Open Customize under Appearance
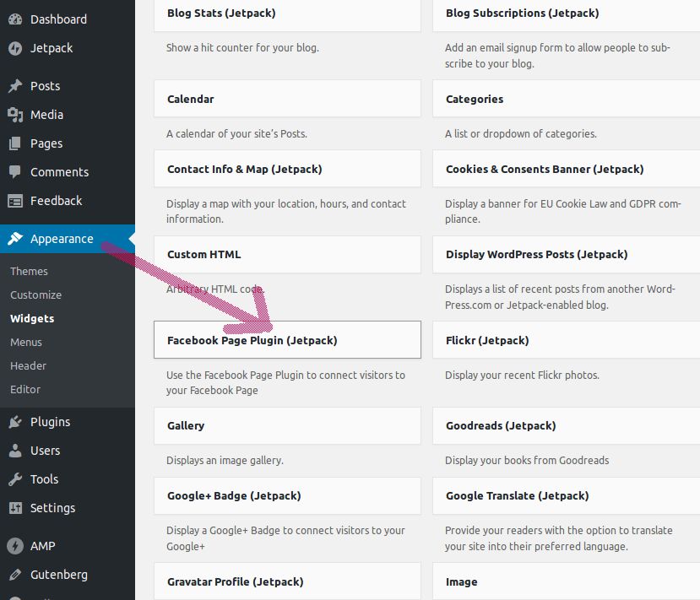Screen dimensions: 700x600 (35, 295)
